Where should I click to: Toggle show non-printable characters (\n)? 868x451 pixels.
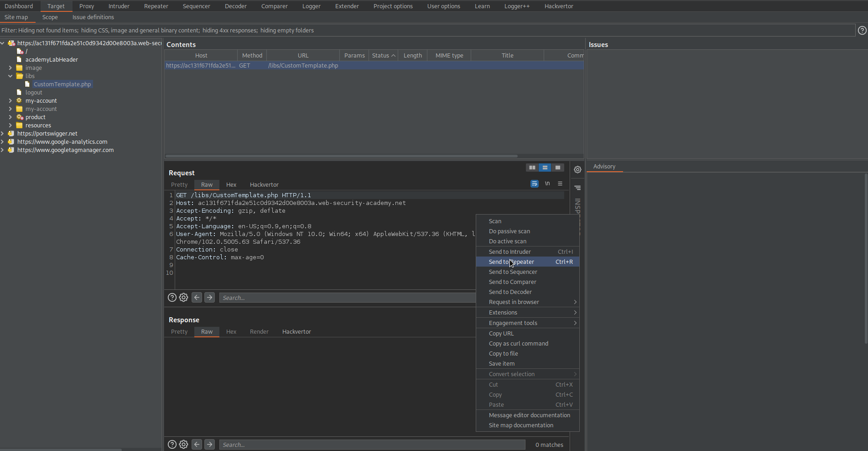[x=547, y=184]
